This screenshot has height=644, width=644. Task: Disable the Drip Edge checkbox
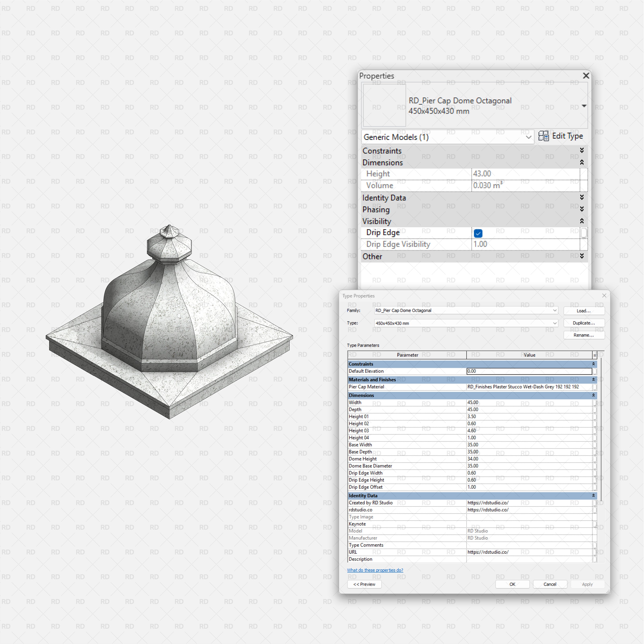point(478,233)
